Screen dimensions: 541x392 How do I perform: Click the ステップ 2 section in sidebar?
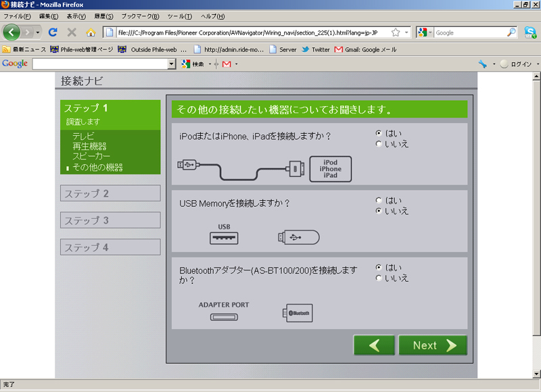click(110, 193)
